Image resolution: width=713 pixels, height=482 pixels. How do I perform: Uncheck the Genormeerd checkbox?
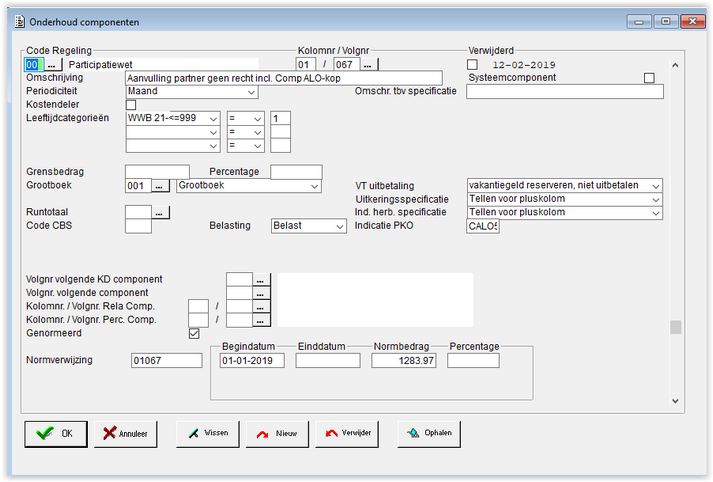194,334
